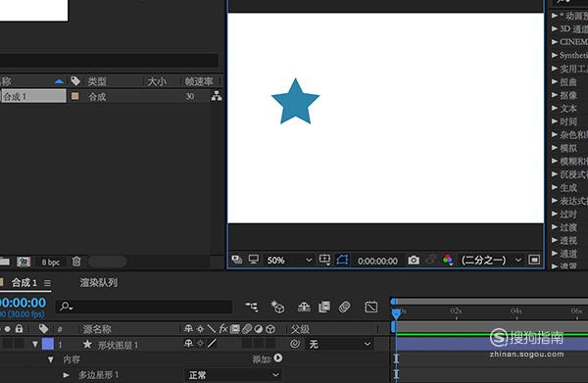Viewport: 588px width, 383px height.
Task: Open the resolution dropdown showing 二分之一
Action: (491, 261)
